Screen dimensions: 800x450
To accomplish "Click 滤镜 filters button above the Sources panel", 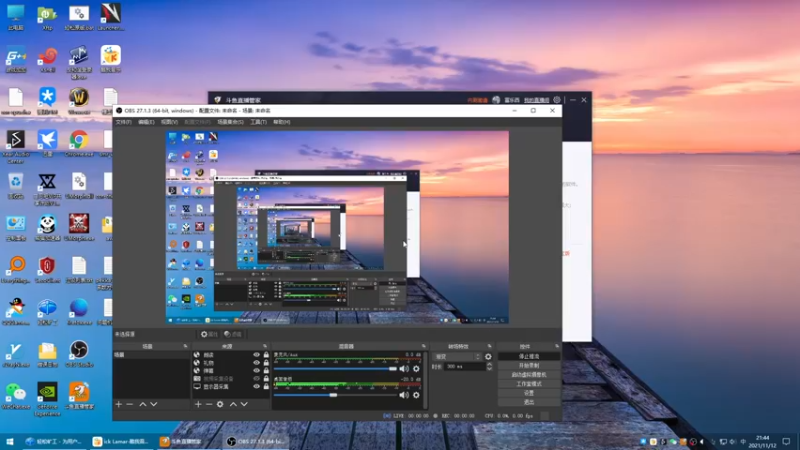I will 233,334.
